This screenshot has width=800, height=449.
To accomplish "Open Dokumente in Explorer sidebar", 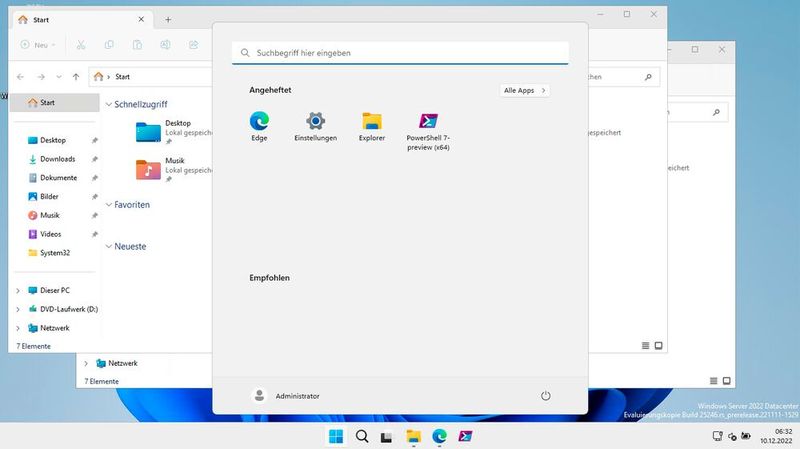I will (x=58, y=178).
